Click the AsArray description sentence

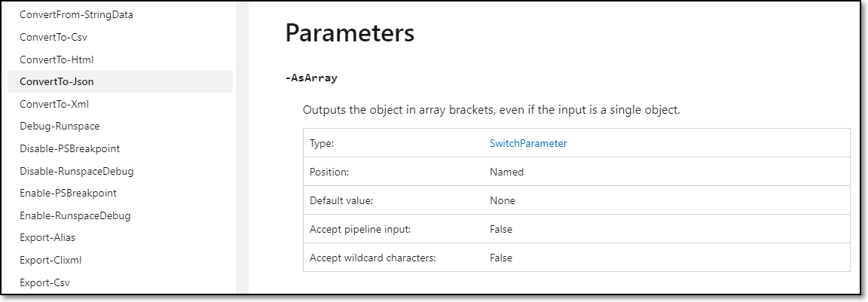click(491, 110)
